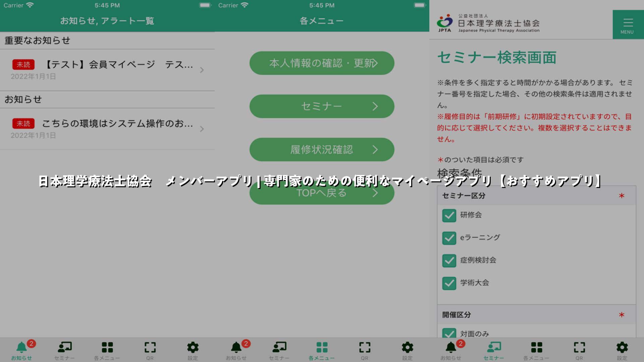Tap the highlighted セミナー icon in right screen
Image resolution: width=644 pixels, height=362 pixels.
[x=494, y=347]
